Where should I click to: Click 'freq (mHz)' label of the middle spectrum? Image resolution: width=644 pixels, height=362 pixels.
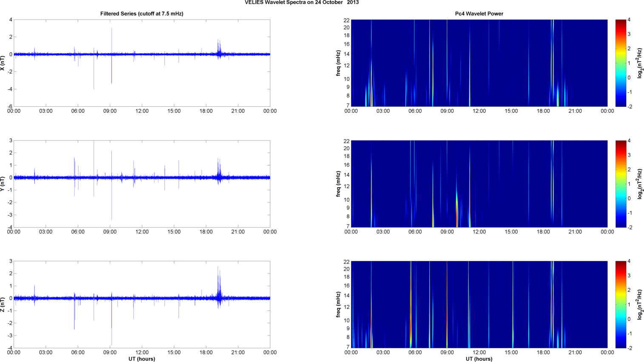click(x=338, y=184)
